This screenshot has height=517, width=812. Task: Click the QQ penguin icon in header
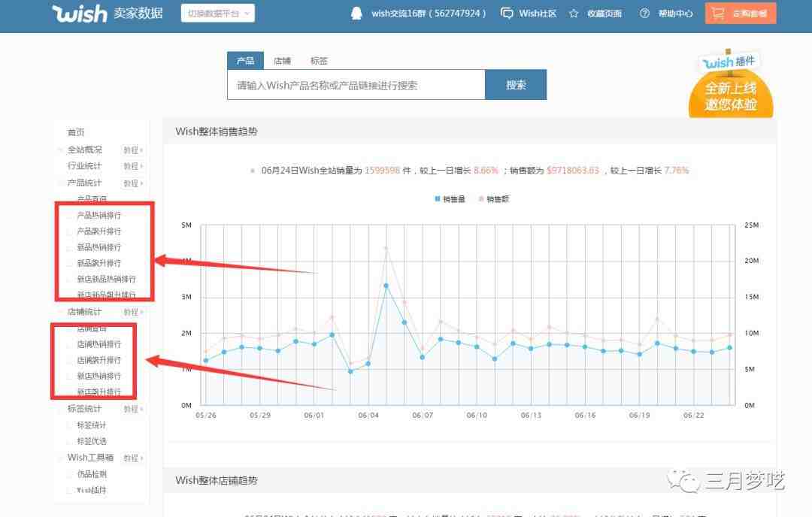356,14
